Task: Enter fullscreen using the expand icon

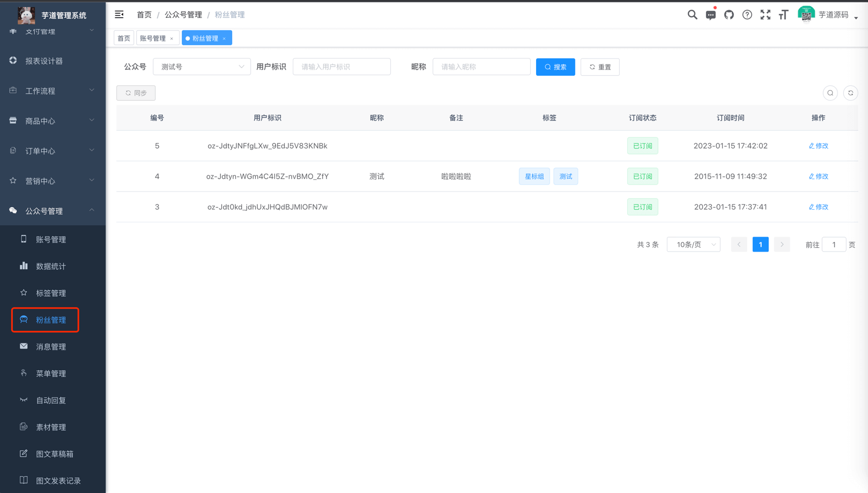Action: (x=765, y=14)
